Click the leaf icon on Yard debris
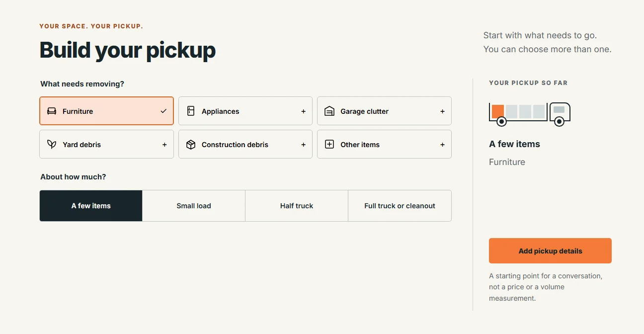This screenshot has width=644, height=334. tap(52, 145)
